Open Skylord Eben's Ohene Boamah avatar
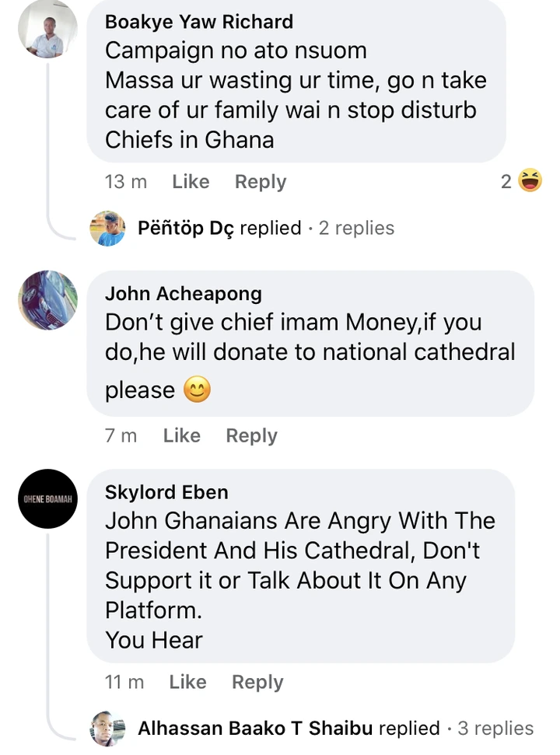560x755 pixels. pyautogui.click(x=47, y=499)
